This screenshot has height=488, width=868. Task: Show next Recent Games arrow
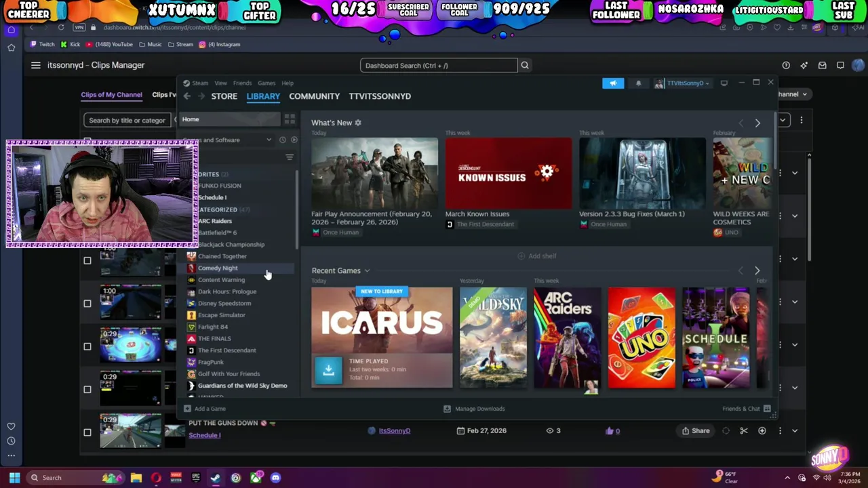tap(757, 270)
